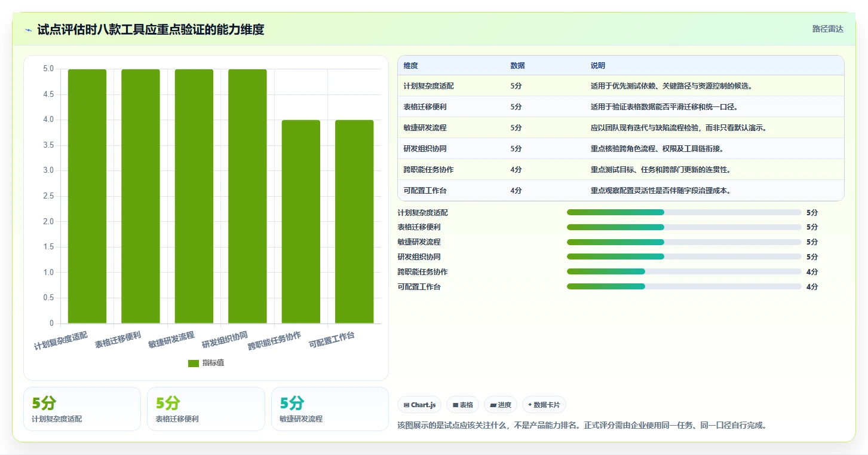Click the progress bar for 敏捷研发流程
868x455 pixels.
click(x=684, y=242)
